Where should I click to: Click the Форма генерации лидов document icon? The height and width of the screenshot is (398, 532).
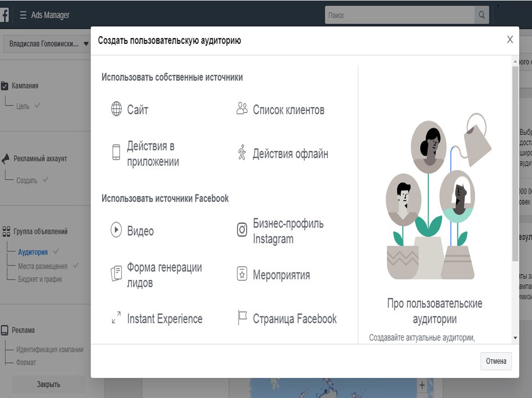[116, 274]
